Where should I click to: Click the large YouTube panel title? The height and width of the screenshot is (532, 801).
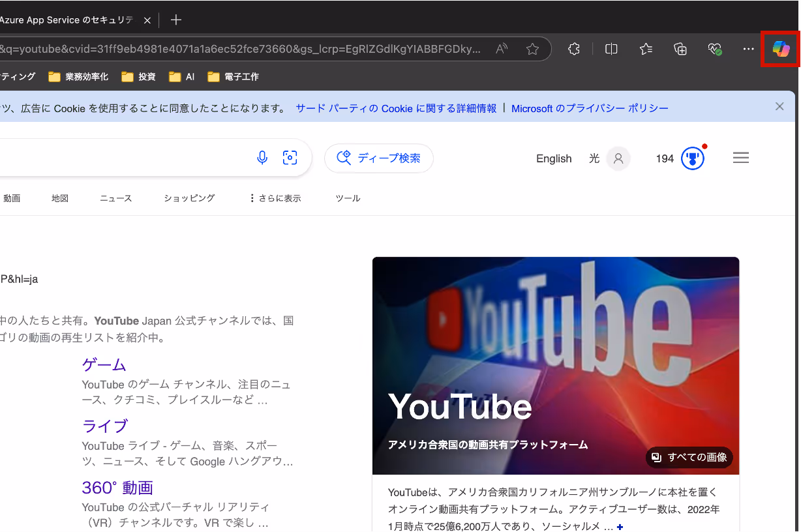point(460,407)
